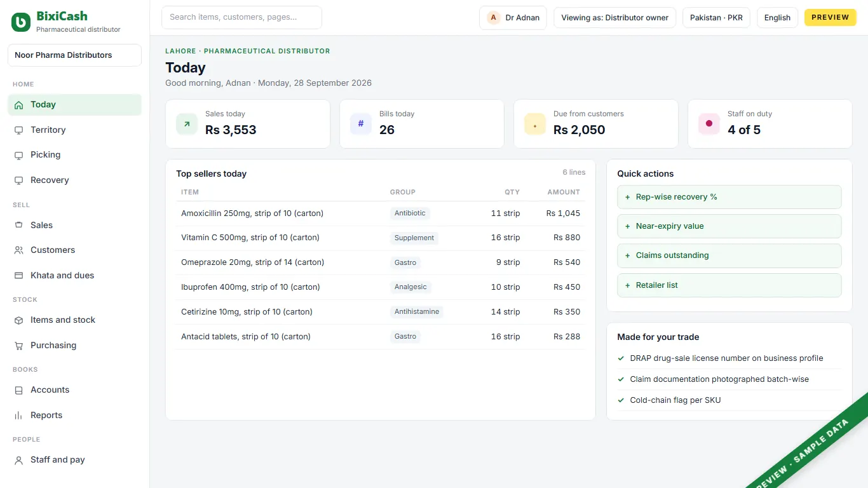Click the Rep-wise recovery % quick action
The height and width of the screenshot is (488, 868).
729,197
